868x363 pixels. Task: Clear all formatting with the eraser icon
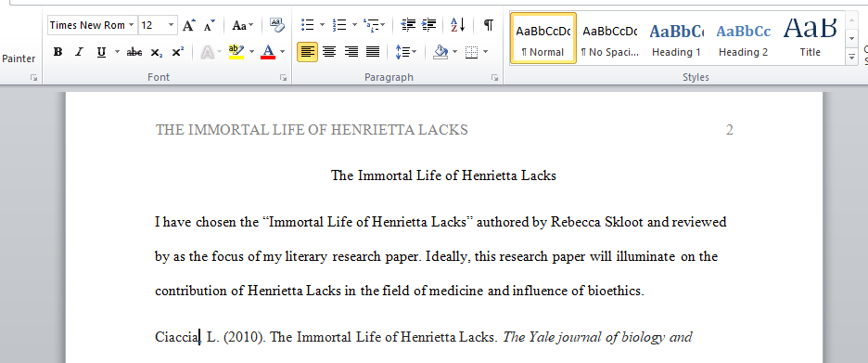[276, 25]
